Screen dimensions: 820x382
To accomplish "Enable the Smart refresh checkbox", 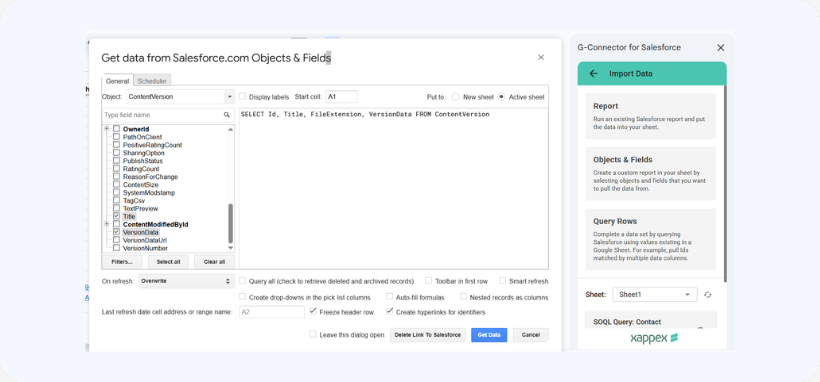I will (x=502, y=281).
